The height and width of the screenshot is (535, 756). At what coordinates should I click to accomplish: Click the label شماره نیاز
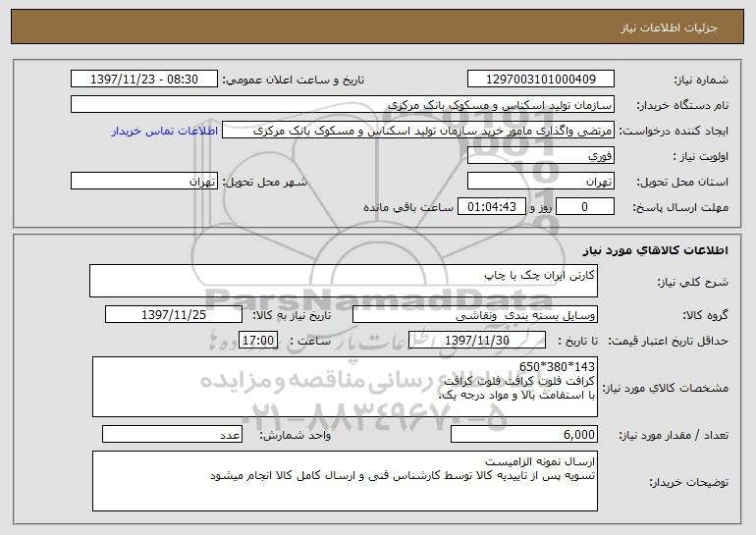coord(701,80)
